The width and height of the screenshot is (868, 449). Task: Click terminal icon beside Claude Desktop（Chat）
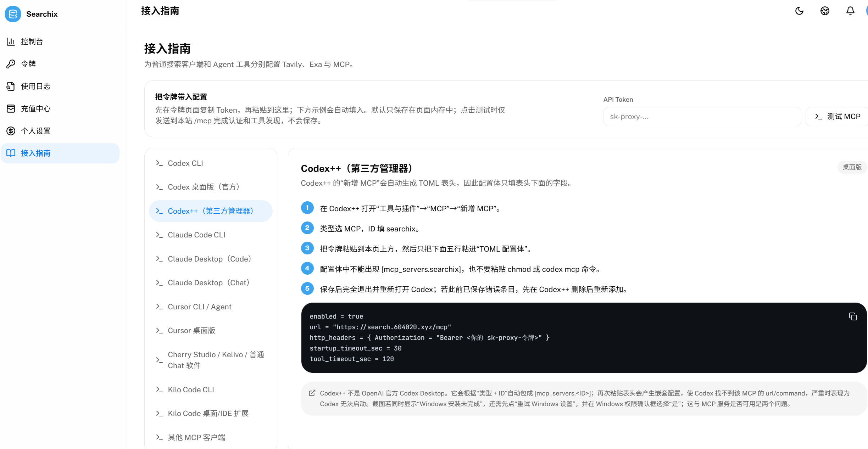[159, 283]
